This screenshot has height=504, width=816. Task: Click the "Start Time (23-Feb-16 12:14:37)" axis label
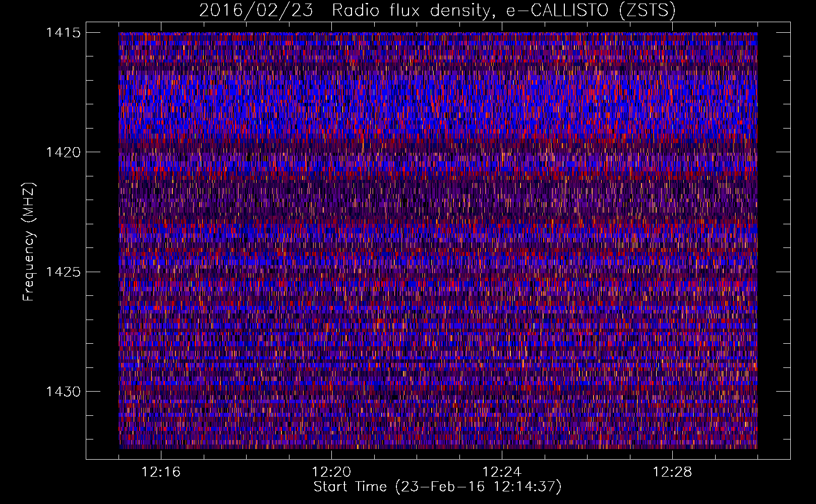(437, 487)
